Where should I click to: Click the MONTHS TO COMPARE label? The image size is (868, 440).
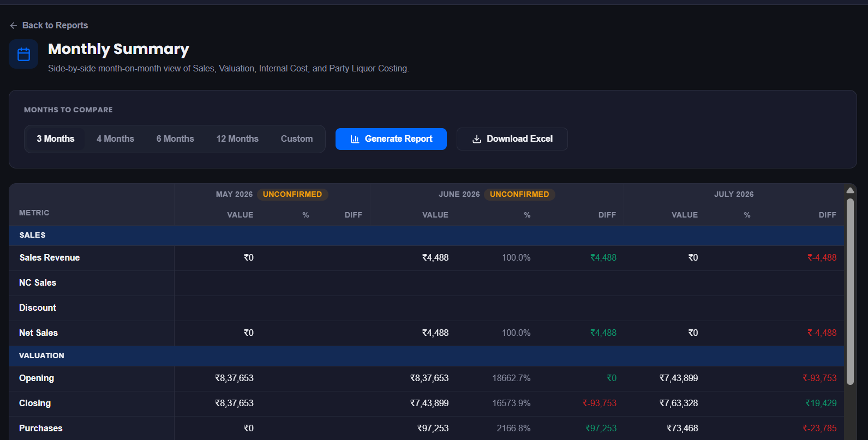pos(68,110)
